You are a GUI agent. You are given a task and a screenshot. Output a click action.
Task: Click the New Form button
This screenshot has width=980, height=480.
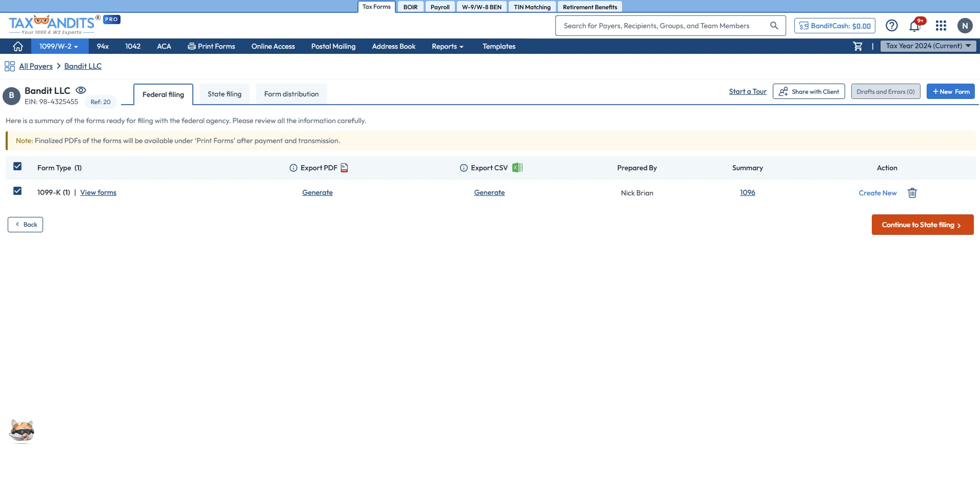(x=951, y=91)
